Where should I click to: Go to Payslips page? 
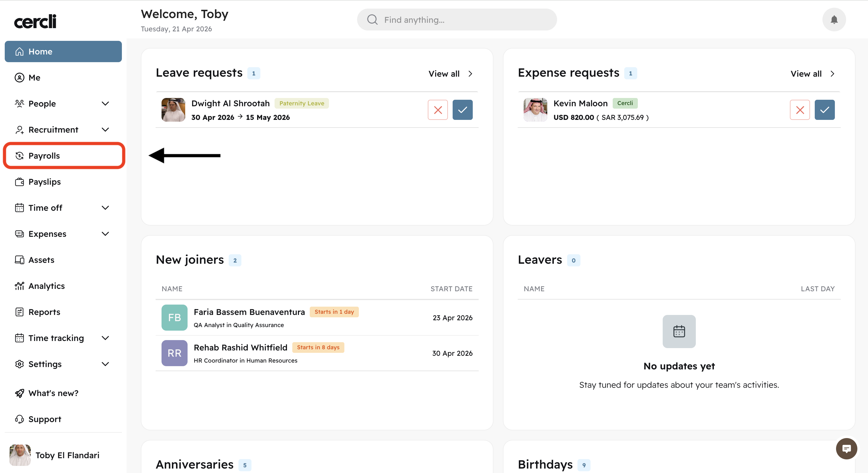coord(44,182)
